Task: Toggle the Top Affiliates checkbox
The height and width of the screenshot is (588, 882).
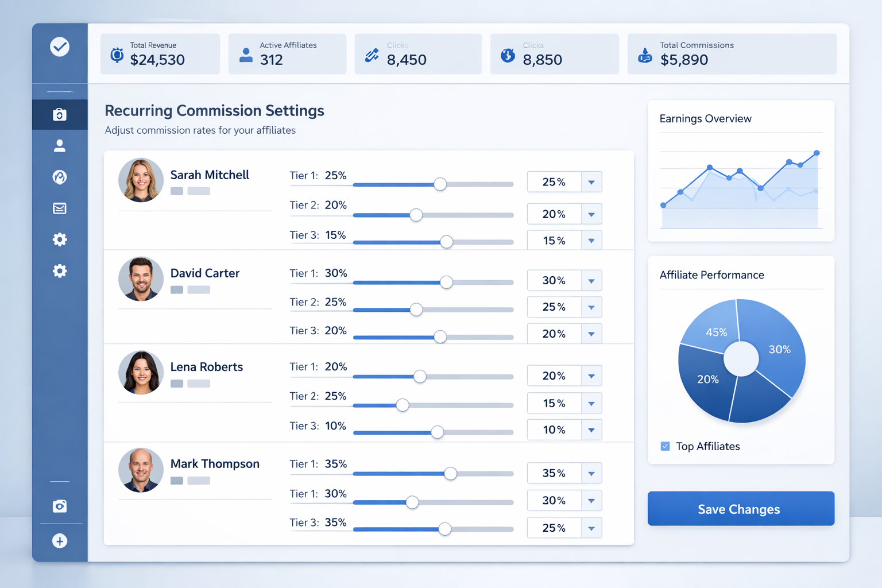Action: click(665, 446)
